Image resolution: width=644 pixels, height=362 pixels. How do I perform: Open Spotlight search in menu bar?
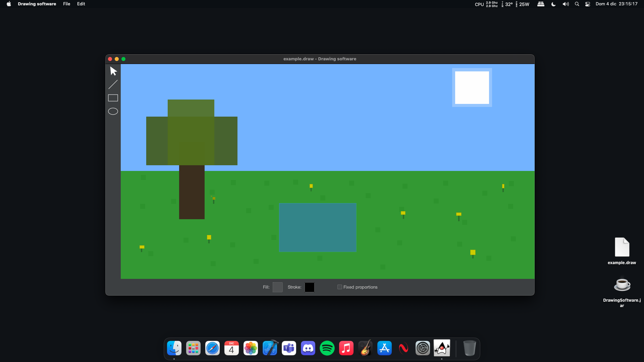[577, 4]
